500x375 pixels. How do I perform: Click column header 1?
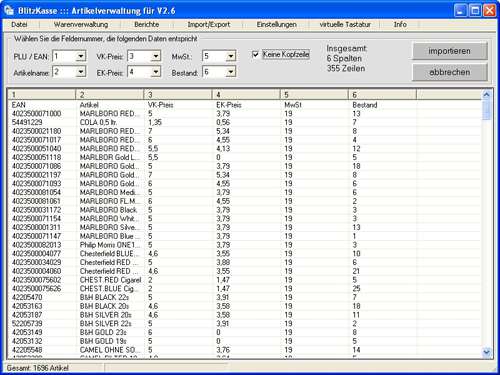42,95
